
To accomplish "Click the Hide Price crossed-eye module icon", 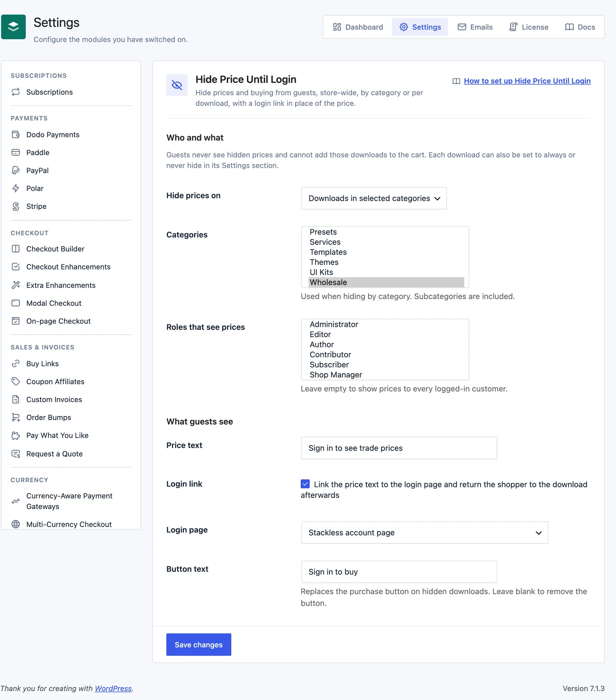I will (x=177, y=85).
